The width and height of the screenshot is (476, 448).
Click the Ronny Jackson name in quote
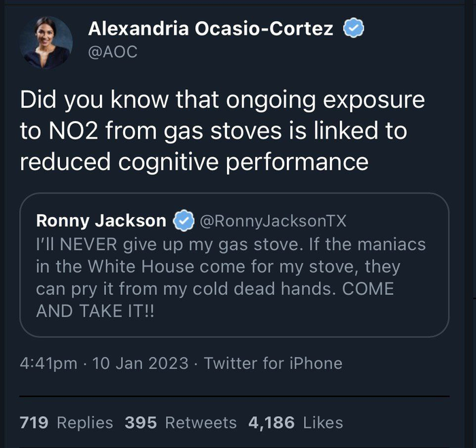pyautogui.click(x=101, y=221)
